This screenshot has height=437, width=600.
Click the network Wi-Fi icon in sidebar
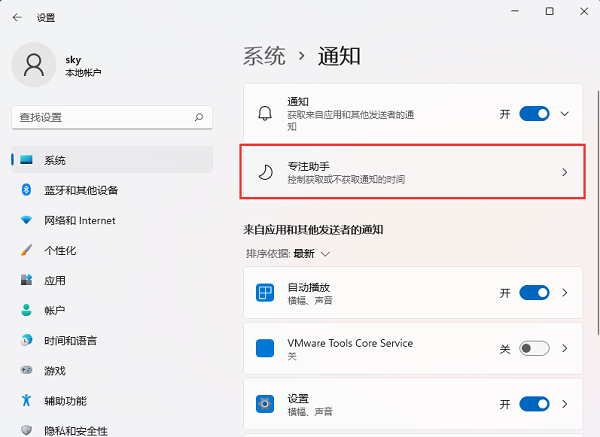click(26, 220)
